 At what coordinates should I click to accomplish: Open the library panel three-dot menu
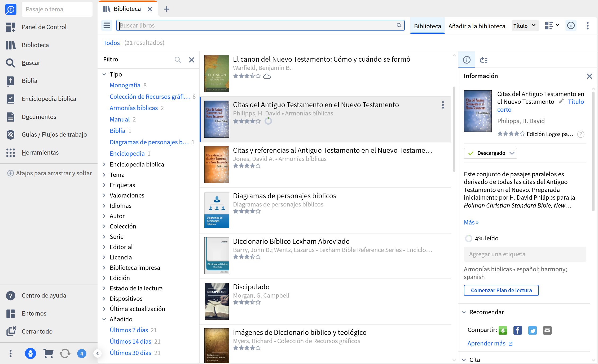click(x=587, y=26)
